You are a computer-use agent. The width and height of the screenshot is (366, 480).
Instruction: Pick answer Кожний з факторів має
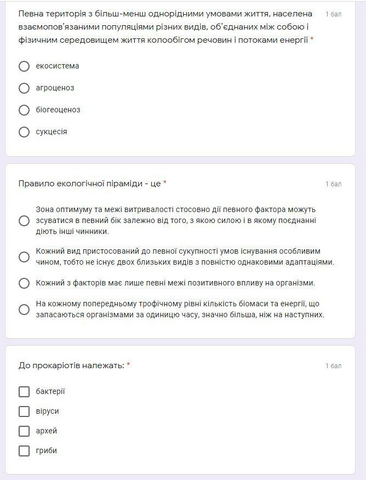pos(24,283)
